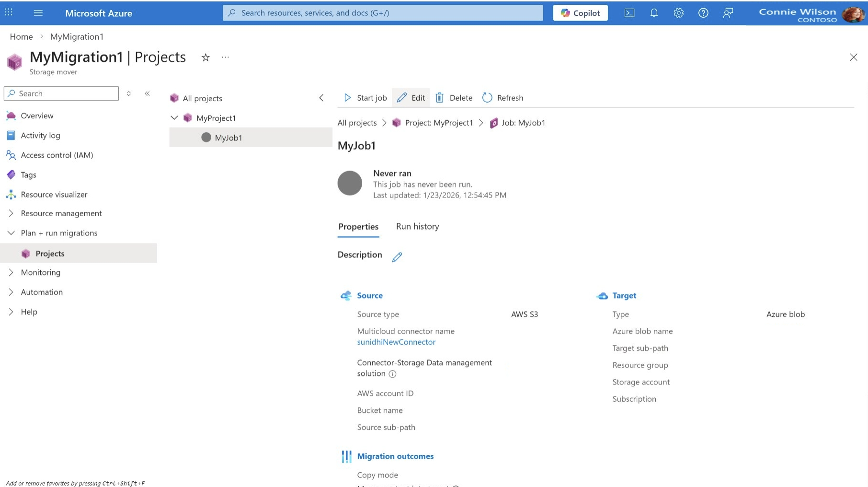Screen dimensions: 868x487
Task: Click the global search resources field
Action: [383, 13]
